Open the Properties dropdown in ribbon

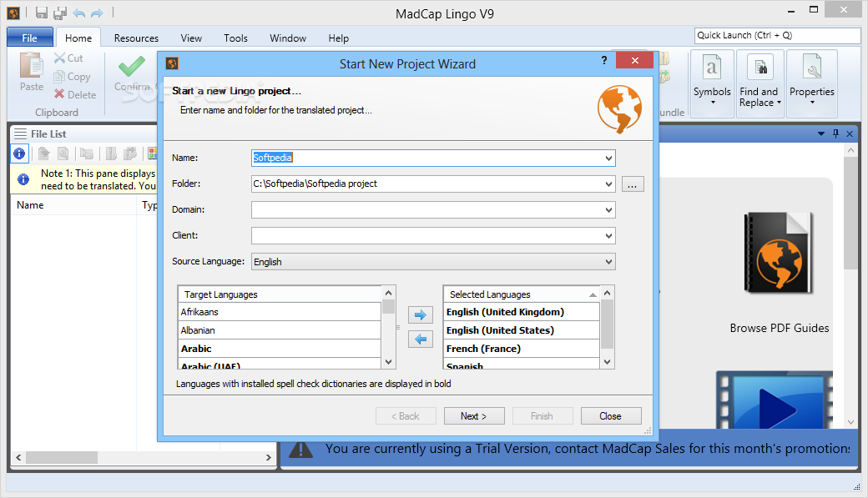811,83
